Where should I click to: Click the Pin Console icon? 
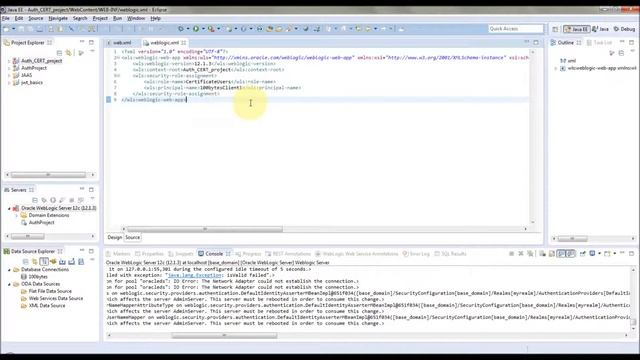click(582, 254)
